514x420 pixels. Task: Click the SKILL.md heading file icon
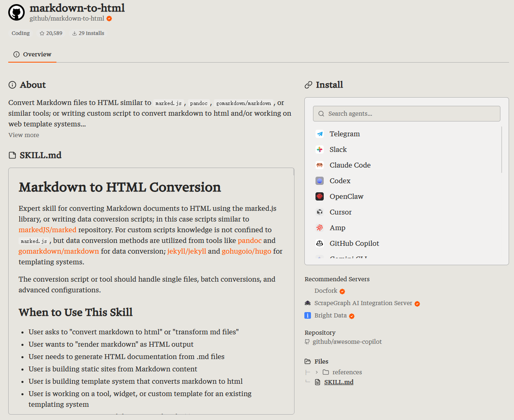click(12, 155)
